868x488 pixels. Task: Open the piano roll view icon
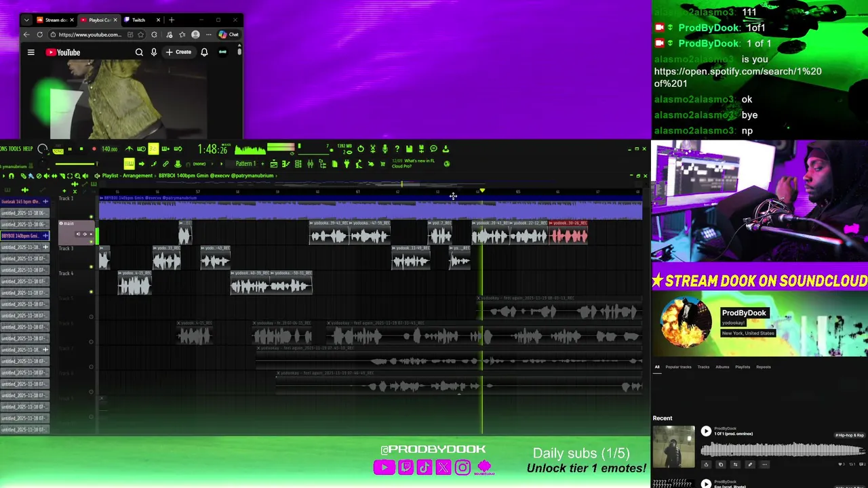(285, 164)
